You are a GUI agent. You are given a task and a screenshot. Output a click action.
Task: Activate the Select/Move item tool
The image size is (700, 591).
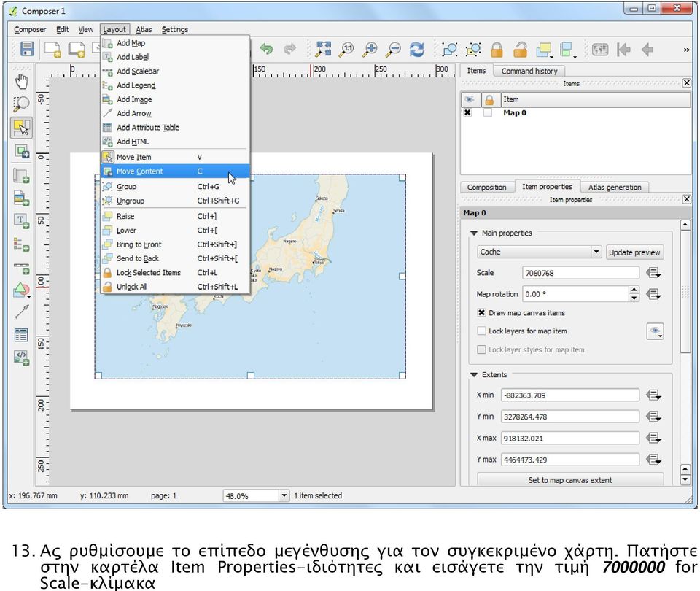point(21,128)
